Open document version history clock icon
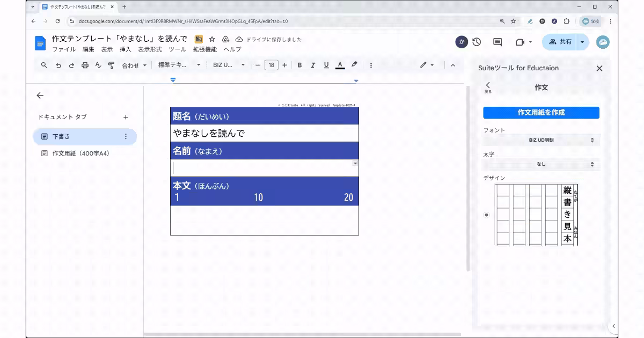 click(x=477, y=42)
